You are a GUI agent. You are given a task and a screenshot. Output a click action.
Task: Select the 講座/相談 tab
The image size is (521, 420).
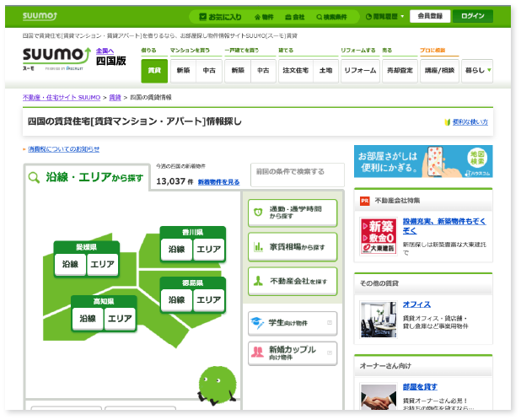pyautogui.click(x=439, y=71)
